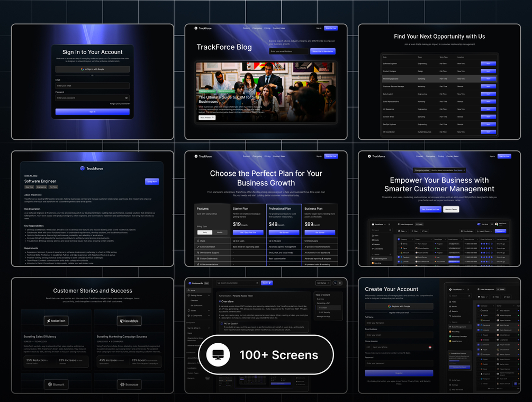Open Help and Guide in Create Account dashboard

[456, 389]
